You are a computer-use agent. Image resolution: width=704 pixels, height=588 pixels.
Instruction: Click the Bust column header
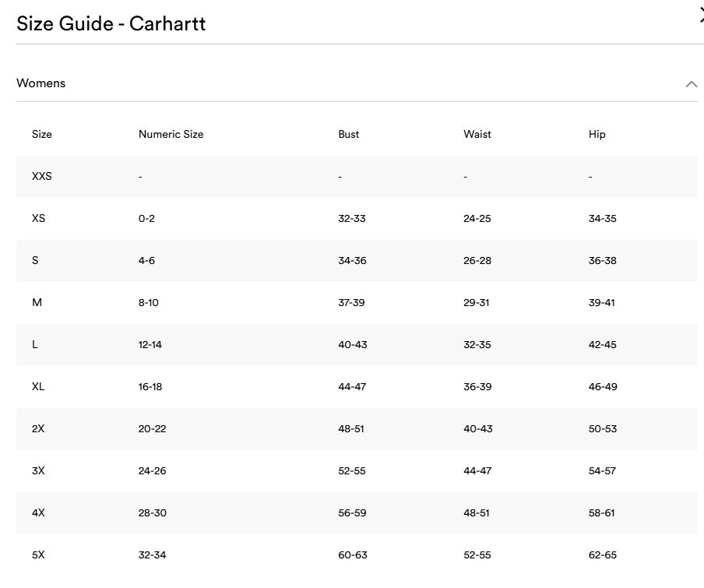[348, 134]
